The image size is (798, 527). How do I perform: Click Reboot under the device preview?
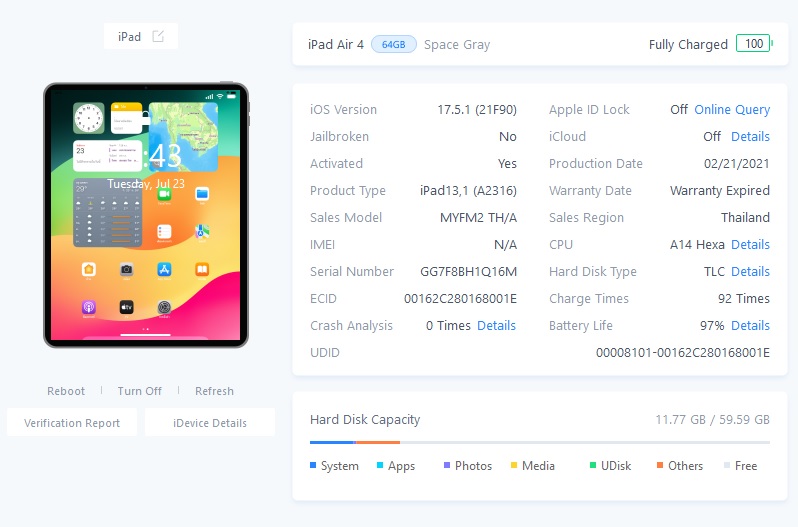66,391
